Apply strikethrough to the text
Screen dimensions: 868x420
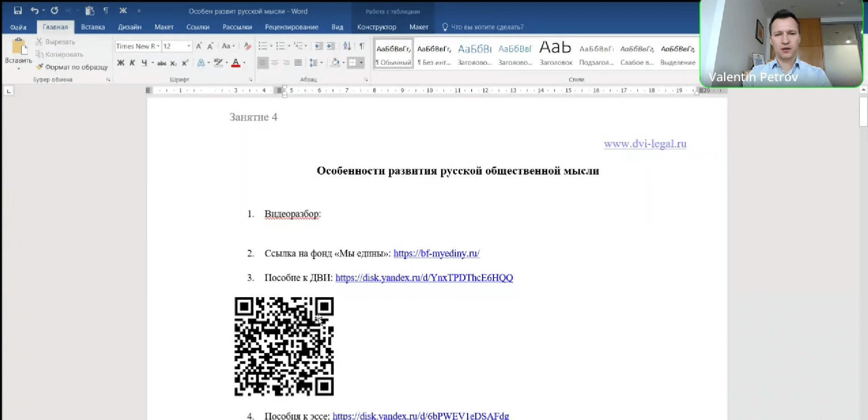tap(161, 63)
